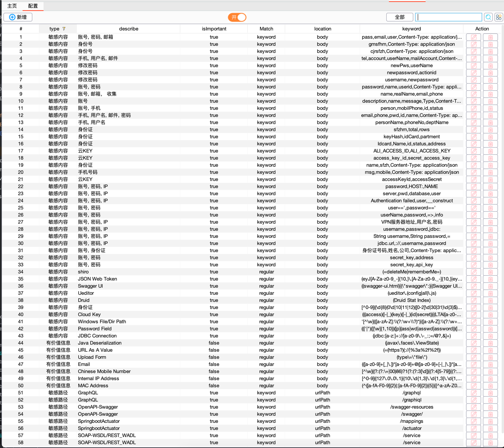Click the 有价值信息 type in row 44

click(58, 343)
